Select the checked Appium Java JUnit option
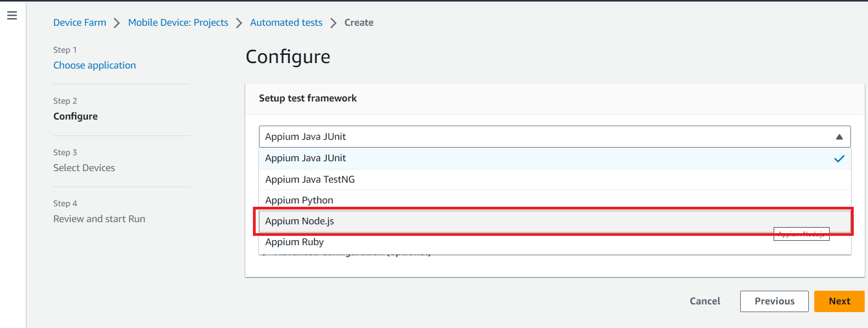Image resolution: width=868 pixels, height=328 pixels. coord(306,158)
